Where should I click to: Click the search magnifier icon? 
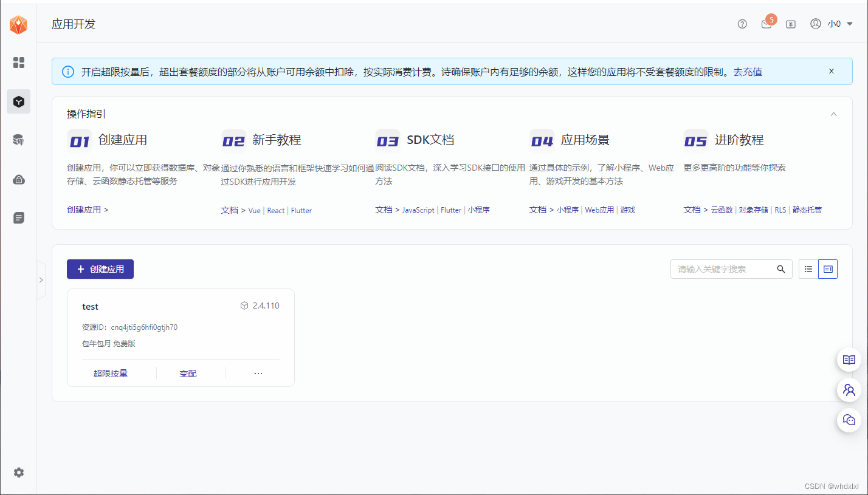(781, 269)
